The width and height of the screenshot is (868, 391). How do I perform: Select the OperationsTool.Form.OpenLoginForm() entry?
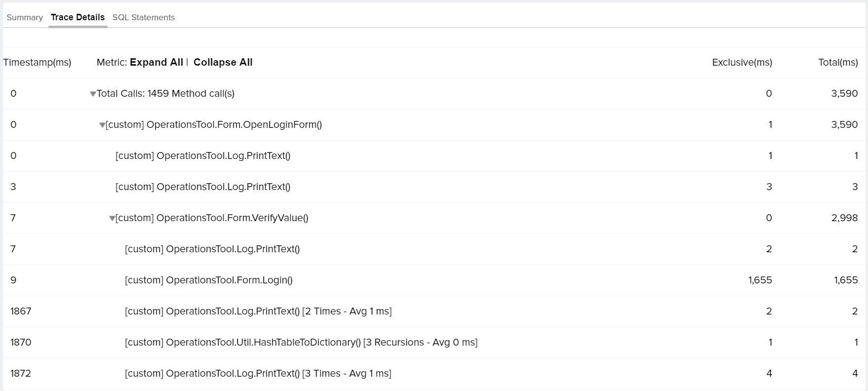214,125
